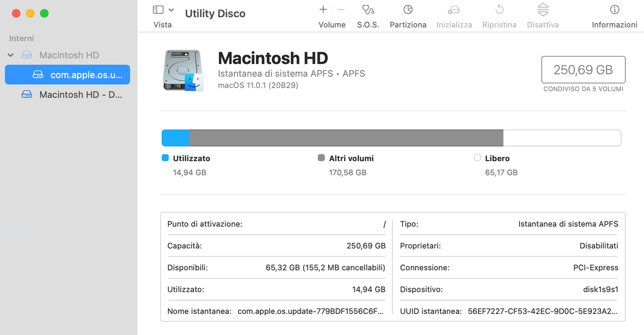
Task: Collapse the Macintosh HD tree chevron
Action: click(x=11, y=55)
